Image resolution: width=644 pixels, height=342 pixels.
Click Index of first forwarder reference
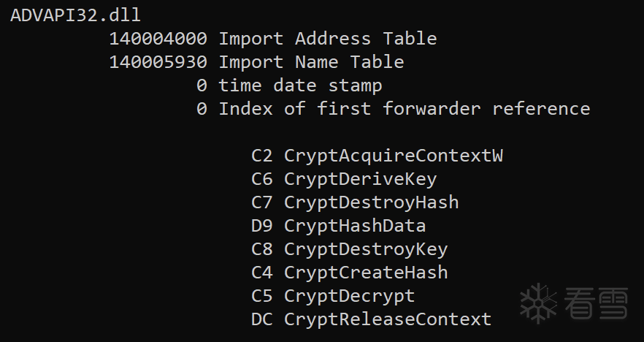click(x=404, y=108)
